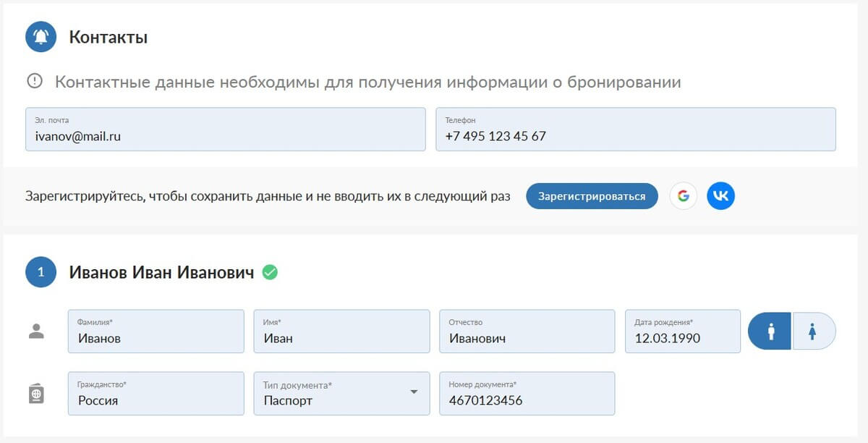Sign in with the VK icon
This screenshot has height=443, width=868.
[720, 196]
